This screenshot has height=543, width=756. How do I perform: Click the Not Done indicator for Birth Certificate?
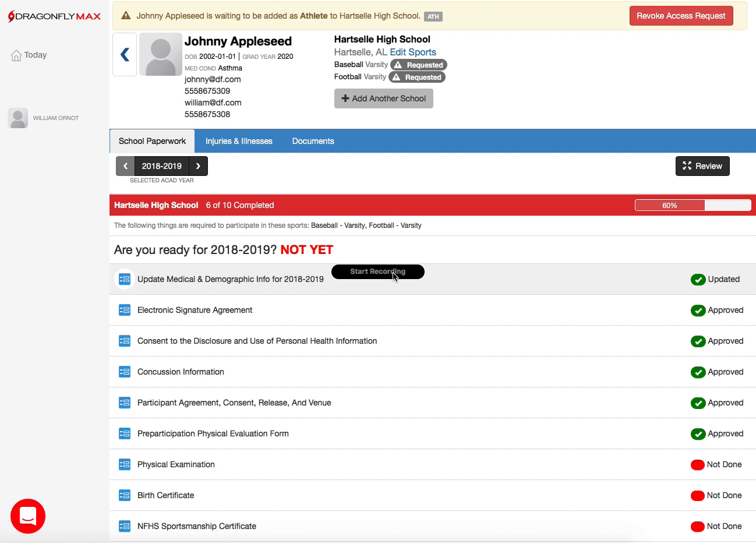(x=697, y=496)
